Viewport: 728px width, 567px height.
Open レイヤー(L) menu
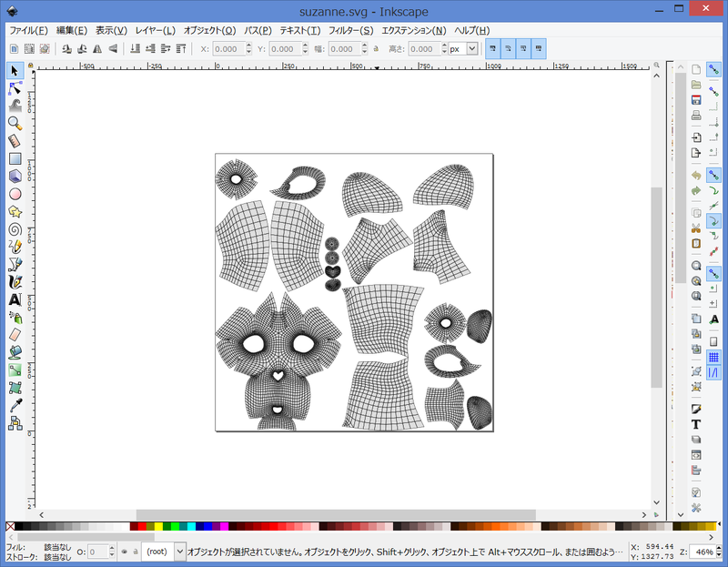pos(155,30)
